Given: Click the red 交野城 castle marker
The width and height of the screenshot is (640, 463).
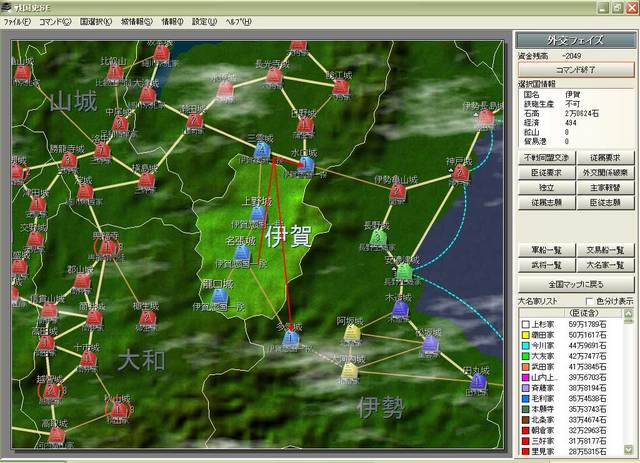Looking at the screenshot, I should 35,238.
